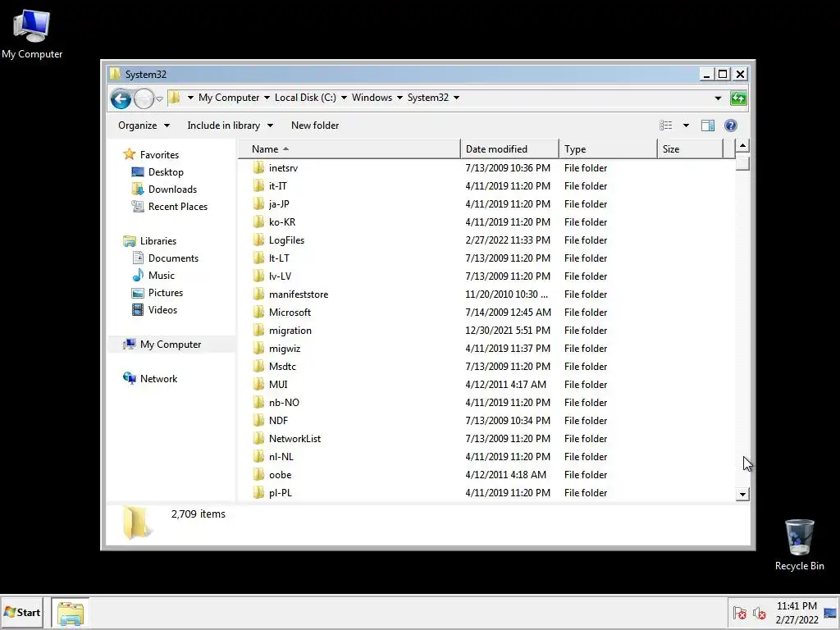
Task: Sort by the Name column header
Action: [x=349, y=149]
